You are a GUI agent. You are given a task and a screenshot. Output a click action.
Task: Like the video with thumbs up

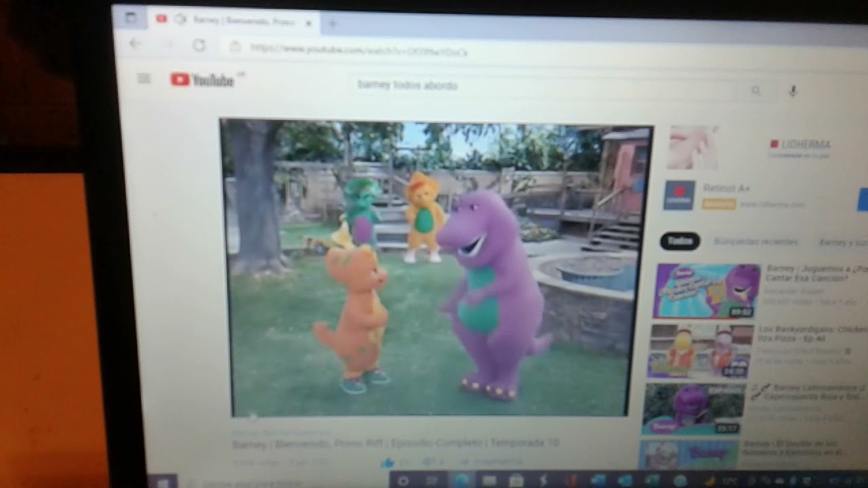pos(387,463)
